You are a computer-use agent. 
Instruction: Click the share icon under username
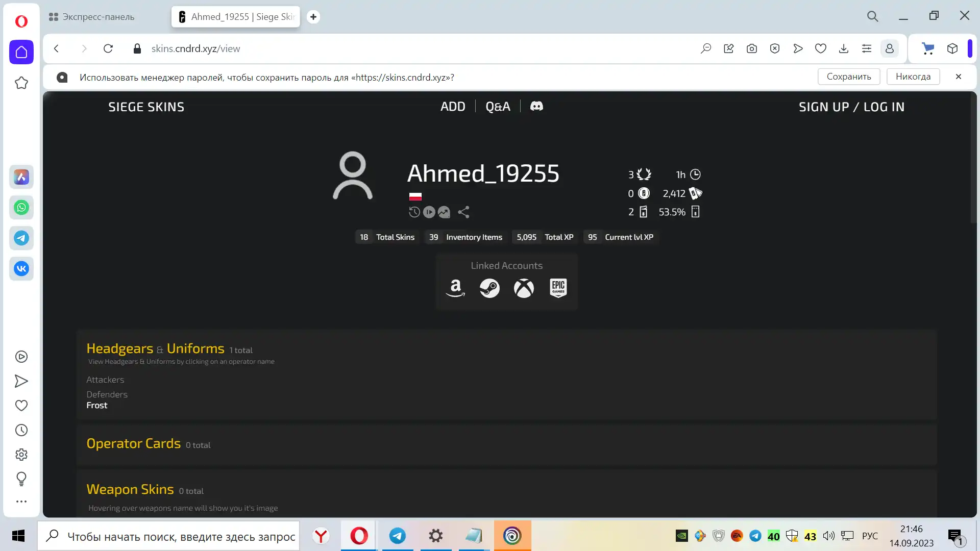[x=463, y=212]
